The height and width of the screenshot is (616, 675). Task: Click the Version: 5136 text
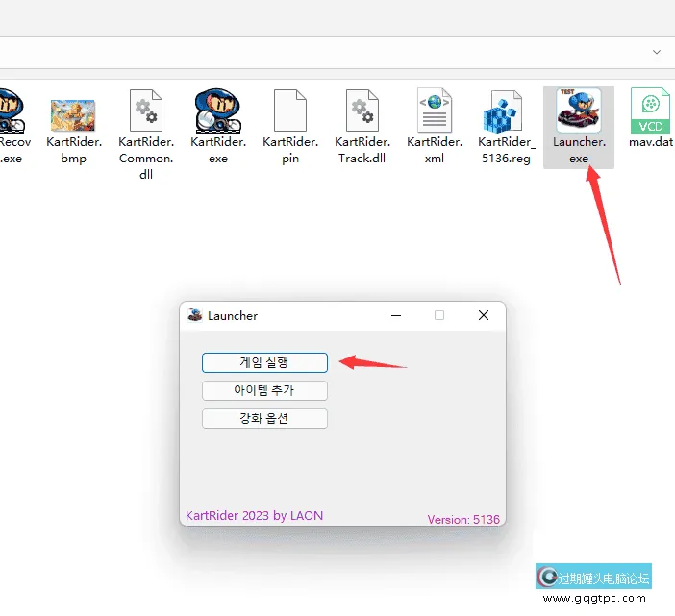(463, 520)
